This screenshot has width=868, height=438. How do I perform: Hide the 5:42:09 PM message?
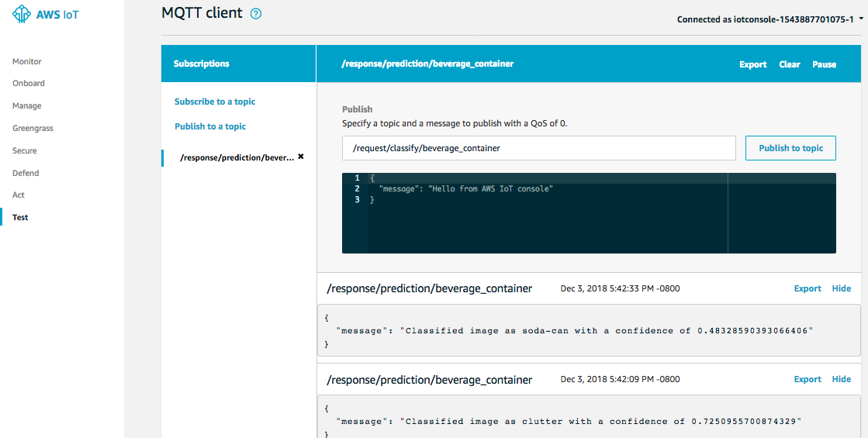[842, 379]
